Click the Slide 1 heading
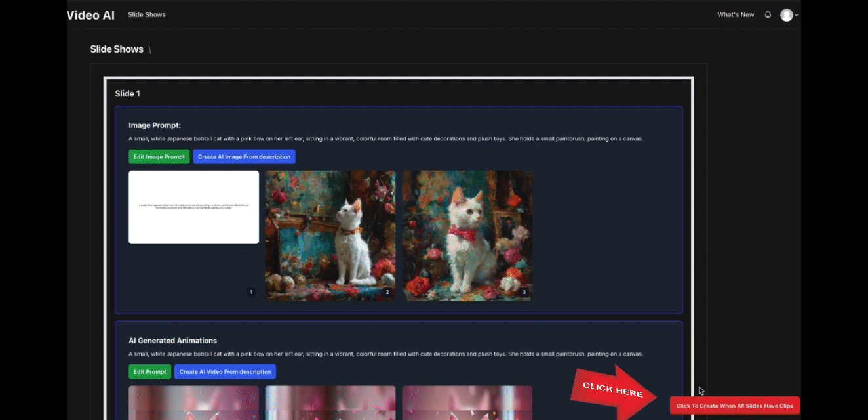This screenshot has height=420, width=868. point(128,93)
